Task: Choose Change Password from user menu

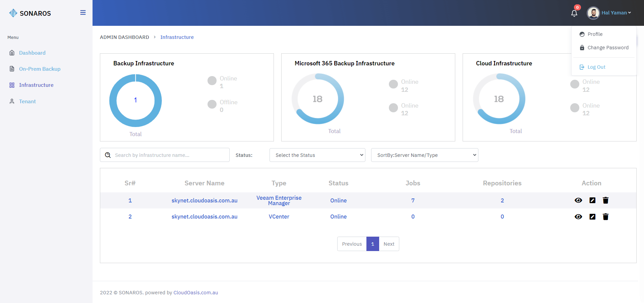Action: pyautogui.click(x=607, y=48)
